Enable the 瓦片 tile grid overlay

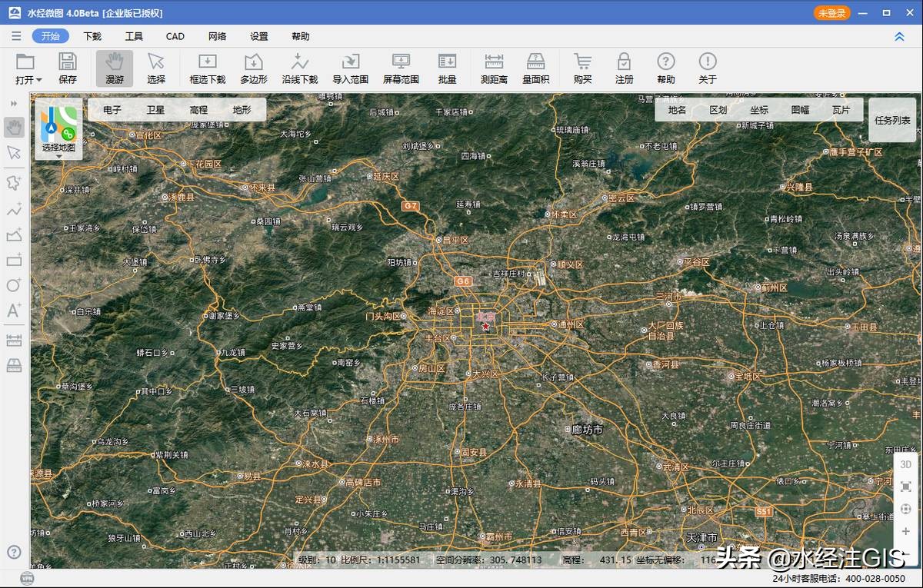(x=841, y=110)
